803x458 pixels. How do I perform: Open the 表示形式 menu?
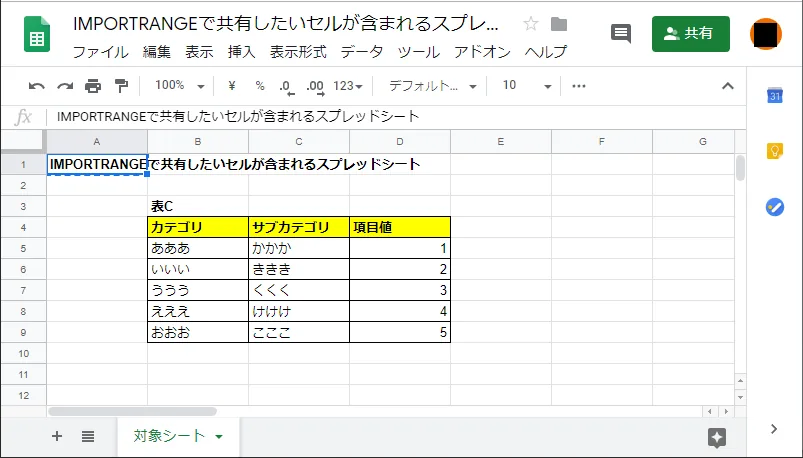298,52
